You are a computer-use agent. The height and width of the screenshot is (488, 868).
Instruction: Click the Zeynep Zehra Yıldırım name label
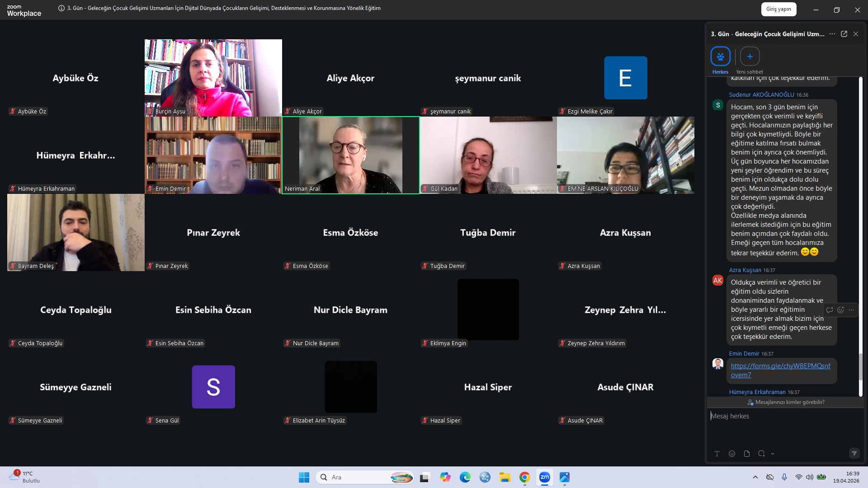tap(592, 343)
